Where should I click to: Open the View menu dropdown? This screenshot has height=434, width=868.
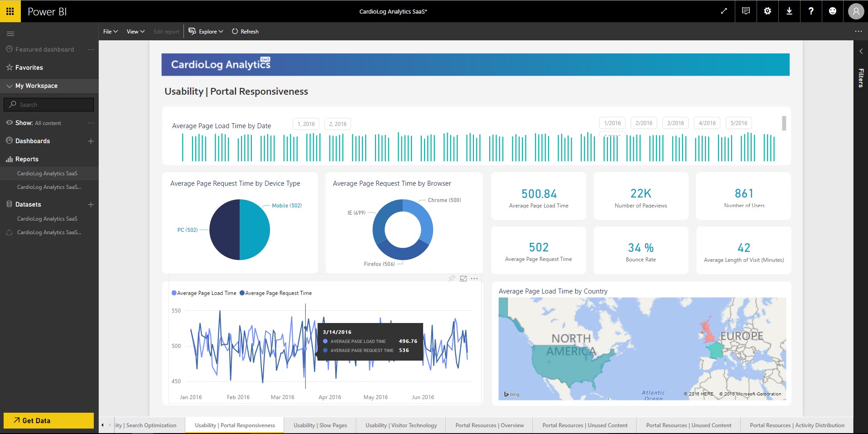point(135,31)
